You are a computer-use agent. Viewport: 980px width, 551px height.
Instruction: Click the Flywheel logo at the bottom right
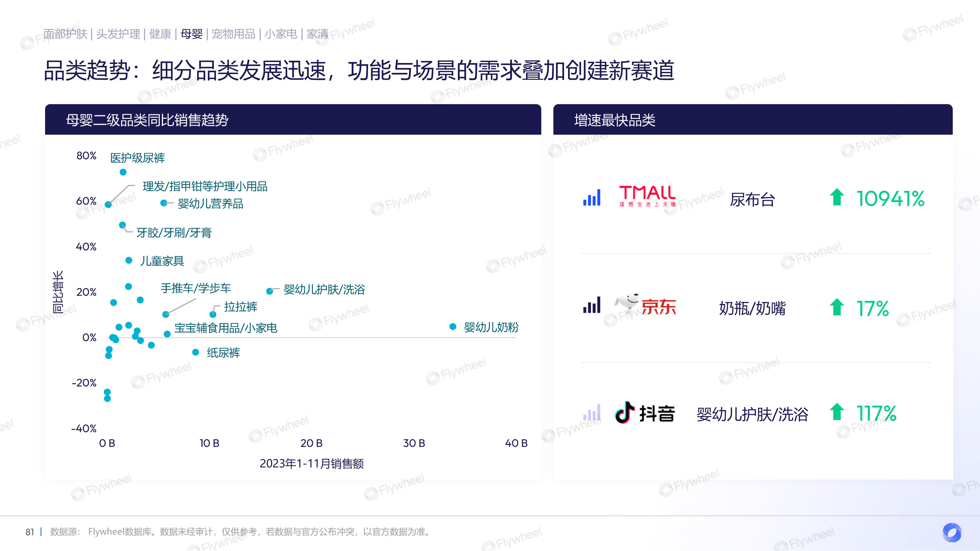[952, 532]
